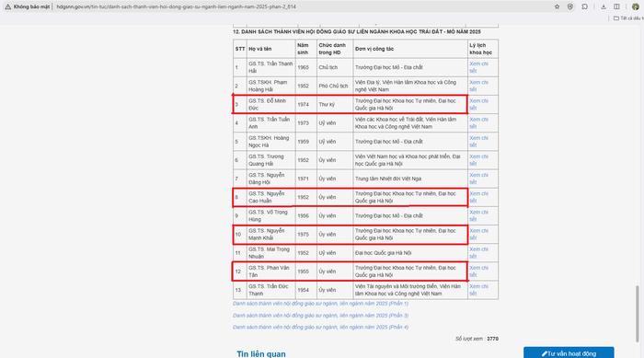Image resolution: width=644 pixels, height=358 pixels.
Task: Click Trần Đức Thạnh's 'Viện Tài nguyên và Môi trường Biển' cell
Action: pyautogui.click(x=410, y=290)
